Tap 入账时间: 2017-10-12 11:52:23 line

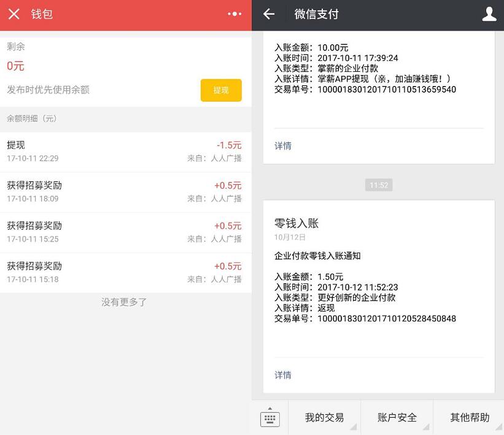click(x=336, y=287)
